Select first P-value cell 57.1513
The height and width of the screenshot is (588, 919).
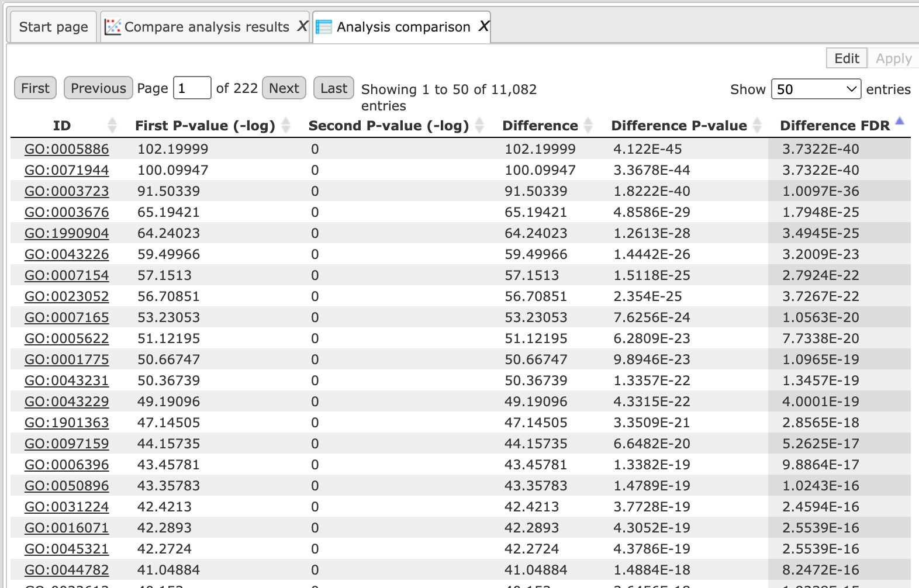[165, 275]
